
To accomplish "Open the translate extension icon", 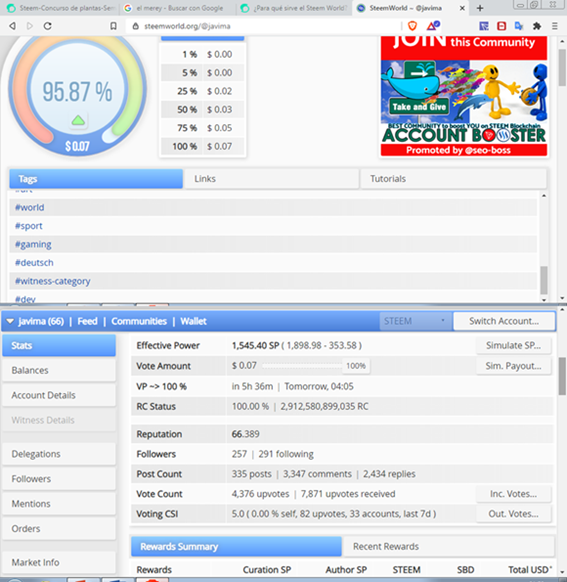I will click(519, 26).
